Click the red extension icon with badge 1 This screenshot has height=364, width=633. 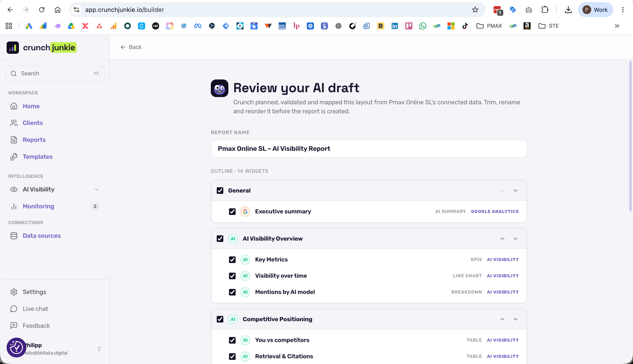(x=498, y=10)
